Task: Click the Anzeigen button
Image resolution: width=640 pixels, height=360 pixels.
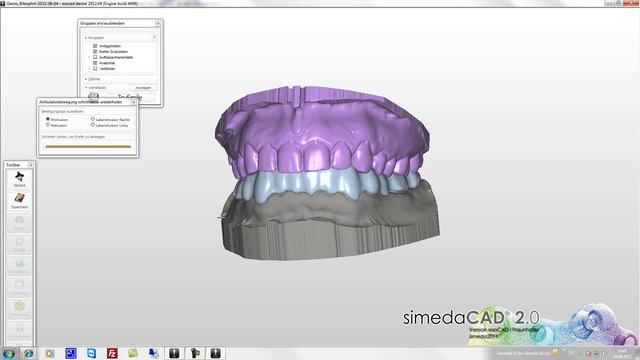Action: click(x=143, y=88)
